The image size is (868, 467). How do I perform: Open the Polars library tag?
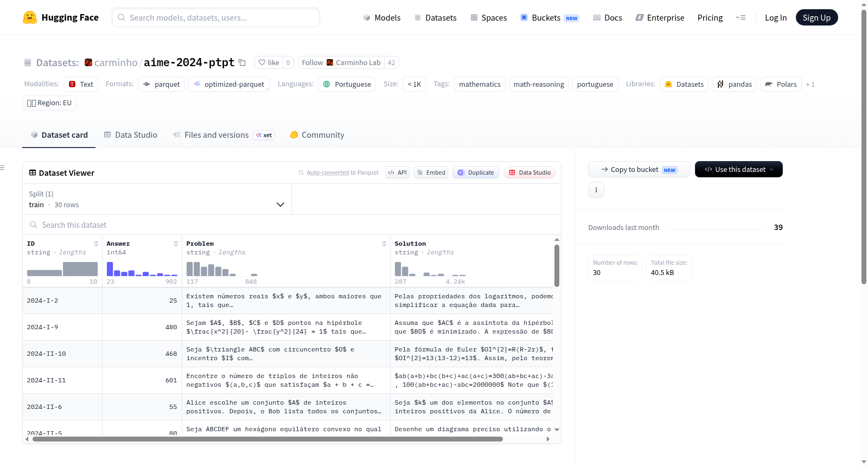(x=781, y=84)
